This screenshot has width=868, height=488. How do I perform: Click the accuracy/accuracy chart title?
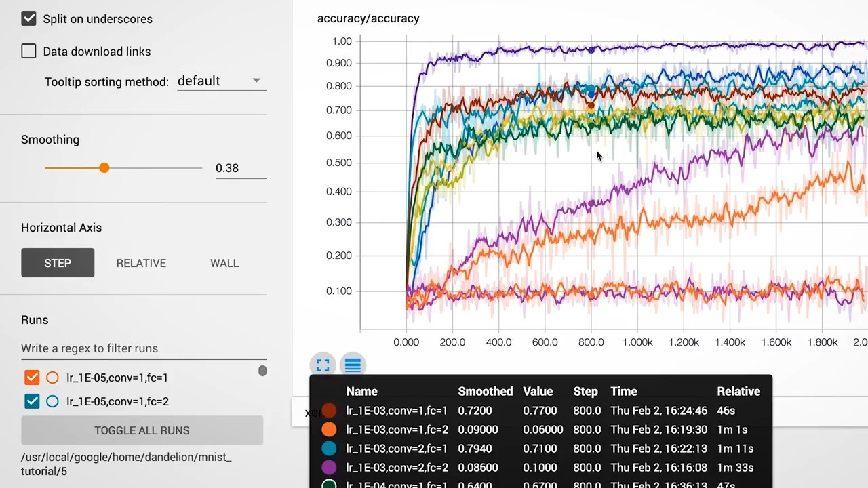(368, 18)
